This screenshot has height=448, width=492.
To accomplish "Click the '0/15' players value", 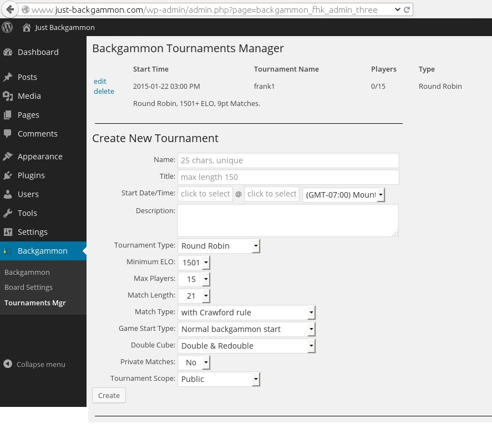I will coord(378,87).
